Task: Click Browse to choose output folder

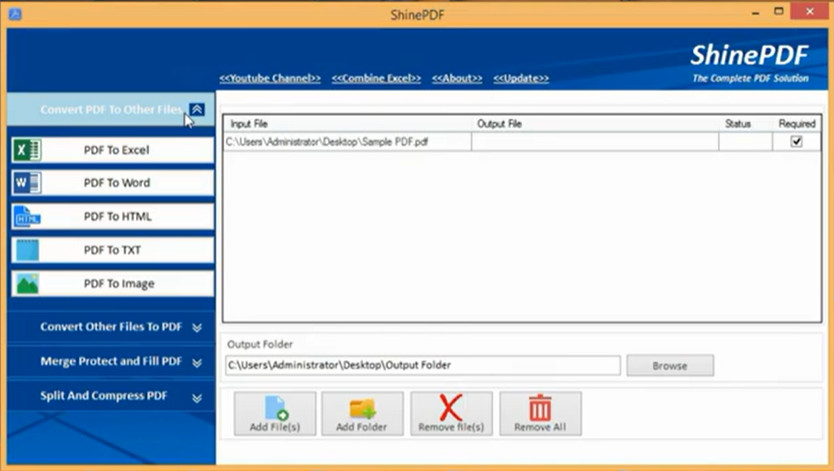Action: (x=670, y=366)
